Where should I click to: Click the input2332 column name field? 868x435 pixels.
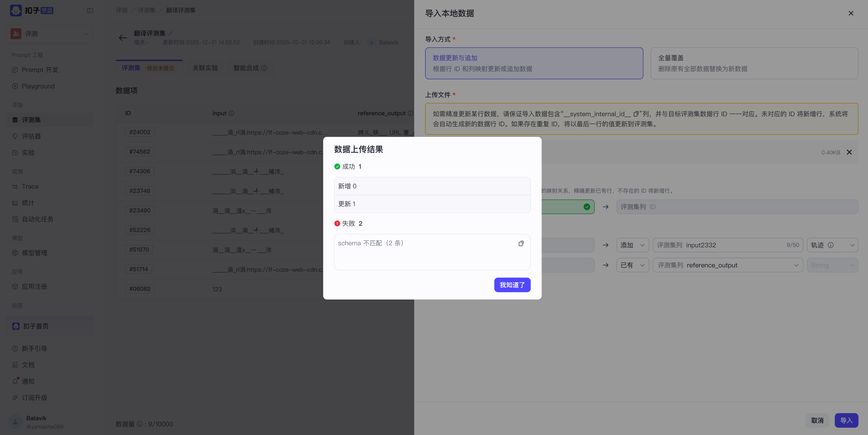point(728,245)
